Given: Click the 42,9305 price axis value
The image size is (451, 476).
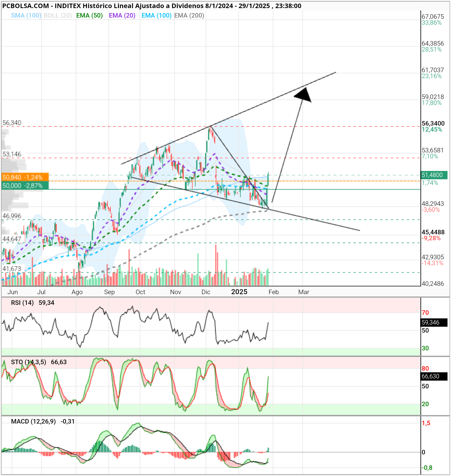Looking at the screenshot, I should (433, 257).
